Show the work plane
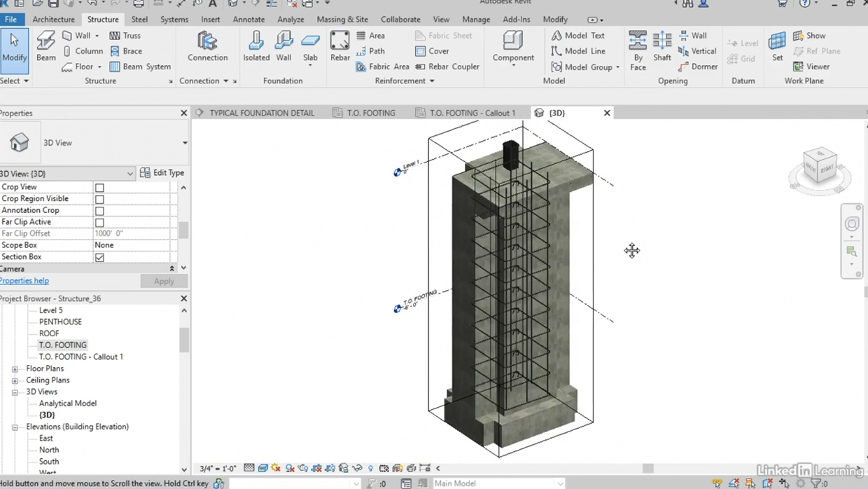This screenshot has height=489, width=868. [x=809, y=35]
